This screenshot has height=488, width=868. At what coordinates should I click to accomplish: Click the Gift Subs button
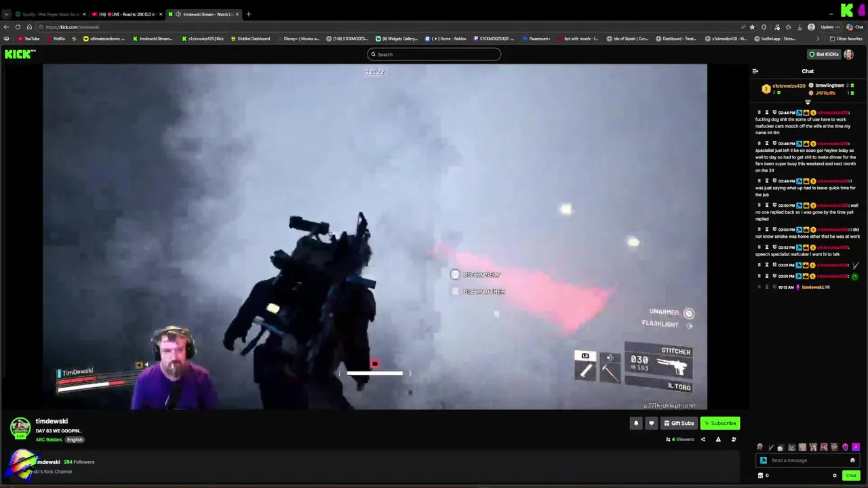679,423
